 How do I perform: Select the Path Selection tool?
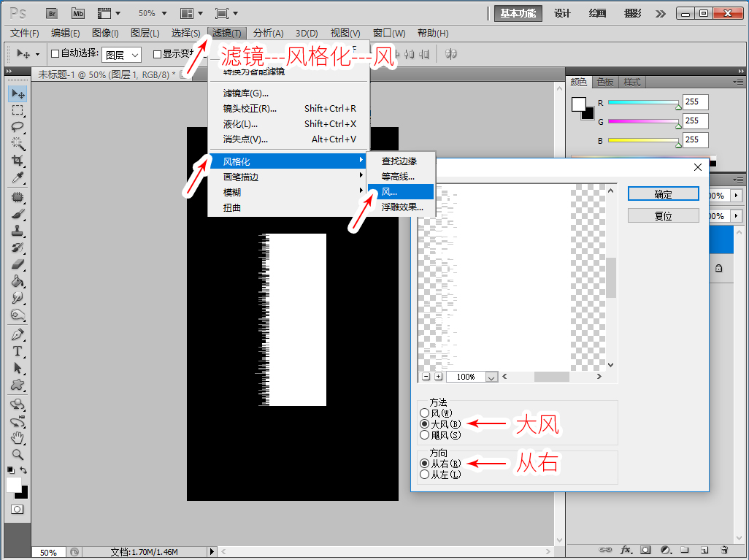[18, 368]
